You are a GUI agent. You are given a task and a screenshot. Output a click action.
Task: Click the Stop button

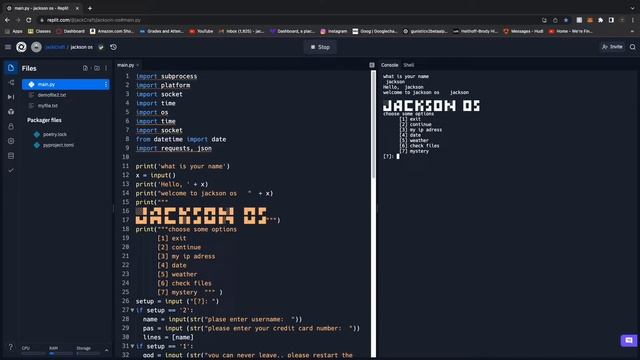click(x=320, y=47)
